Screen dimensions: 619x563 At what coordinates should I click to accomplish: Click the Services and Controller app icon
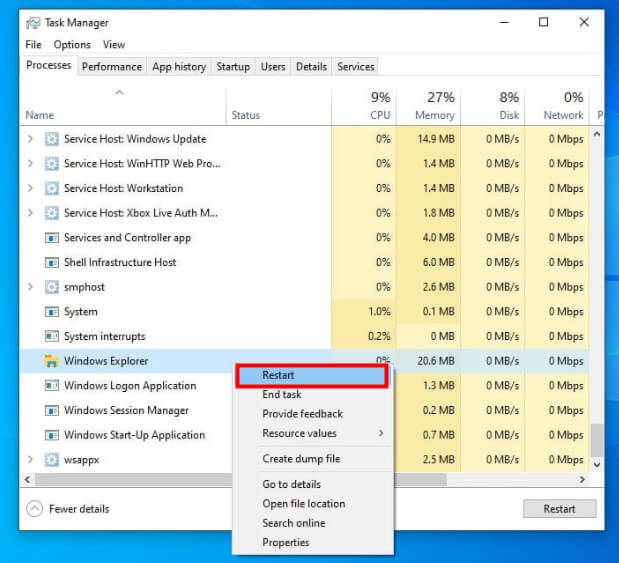click(52, 238)
